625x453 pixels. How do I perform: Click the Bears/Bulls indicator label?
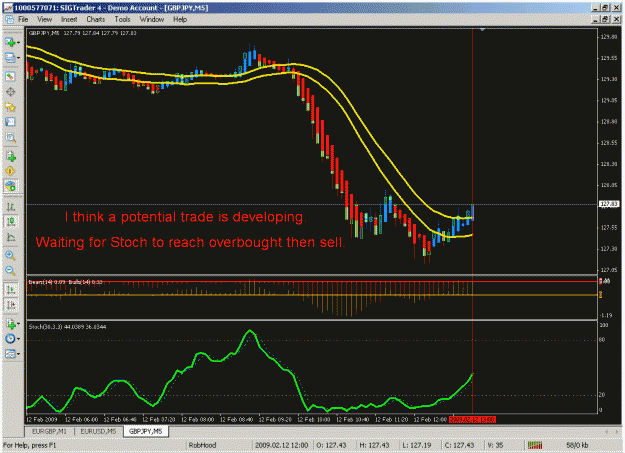coord(65,282)
